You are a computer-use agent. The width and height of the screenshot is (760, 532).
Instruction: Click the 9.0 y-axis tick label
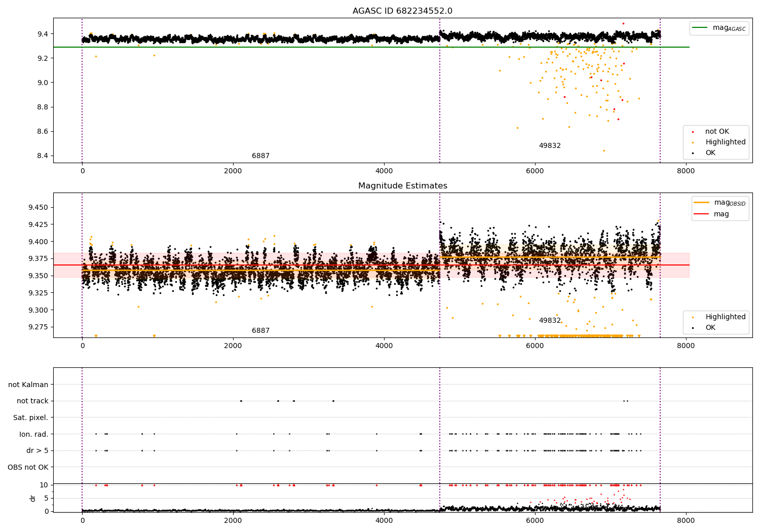43,83
